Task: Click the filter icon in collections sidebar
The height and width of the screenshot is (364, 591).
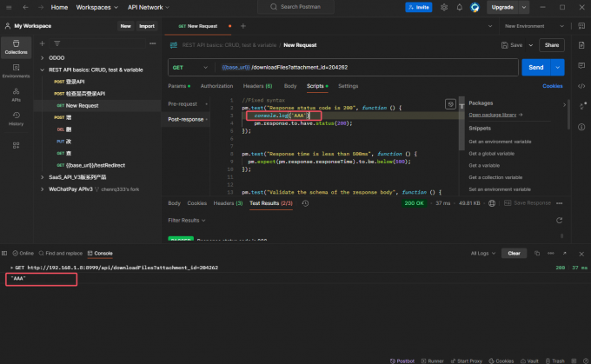Action: [x=56, y=43]
